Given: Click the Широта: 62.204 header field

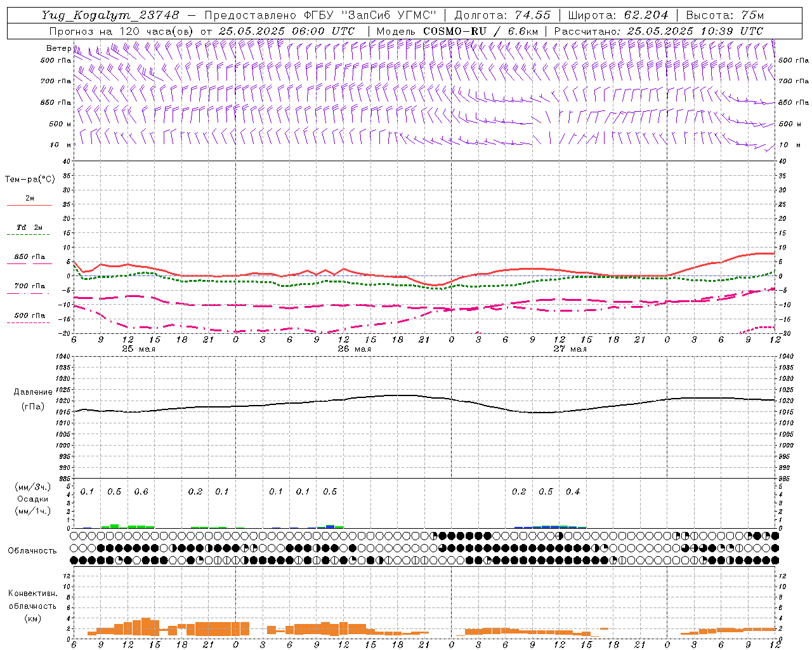Looking at the screenshot, I should click(x=618, y=15).
